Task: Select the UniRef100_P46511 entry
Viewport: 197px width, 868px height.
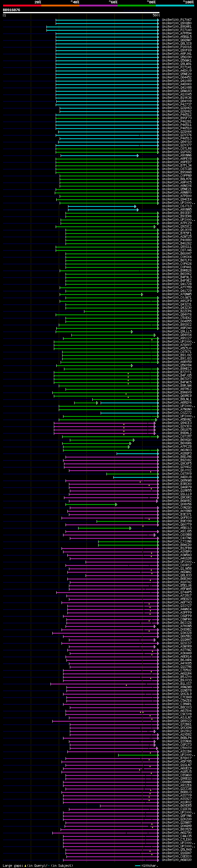Action: click(177, 125)
